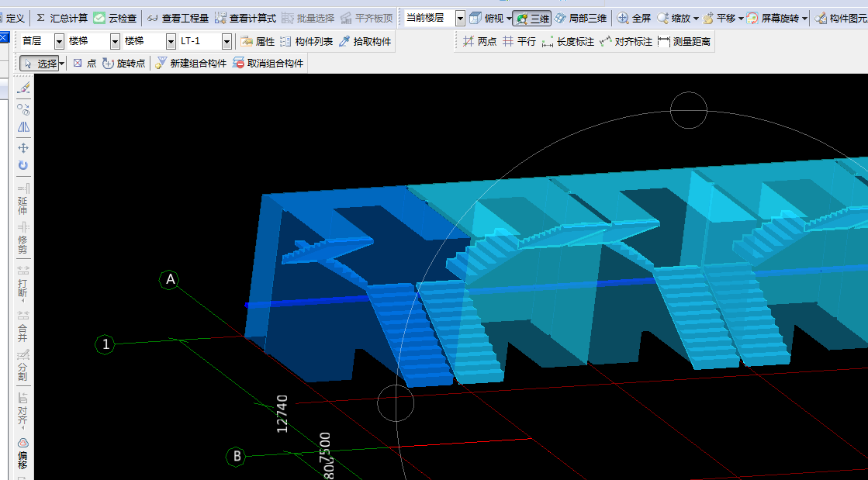Open the first 楼梯 category dropdown
Screen dimensions: 868x480
pyautogui.click(x=115, y=42)
